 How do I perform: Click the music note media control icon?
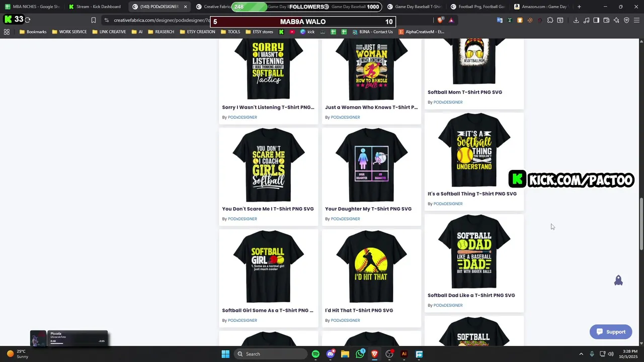coord(586,20)
